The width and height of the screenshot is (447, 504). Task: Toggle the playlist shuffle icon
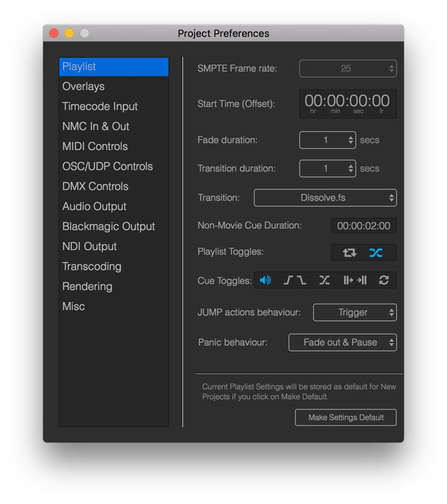coord(376,253)
